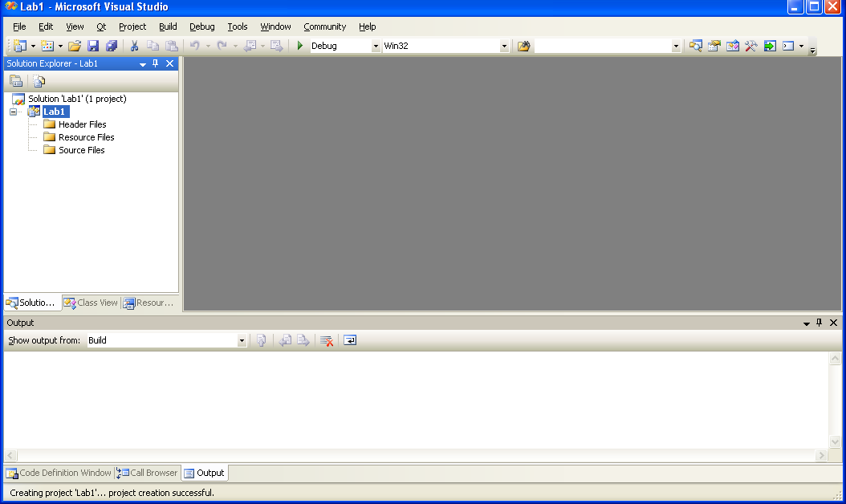Image resolution: width=846 pixels, height=504 pixels.
Task: Click the Save All icon
Action: tap(111, 46)
